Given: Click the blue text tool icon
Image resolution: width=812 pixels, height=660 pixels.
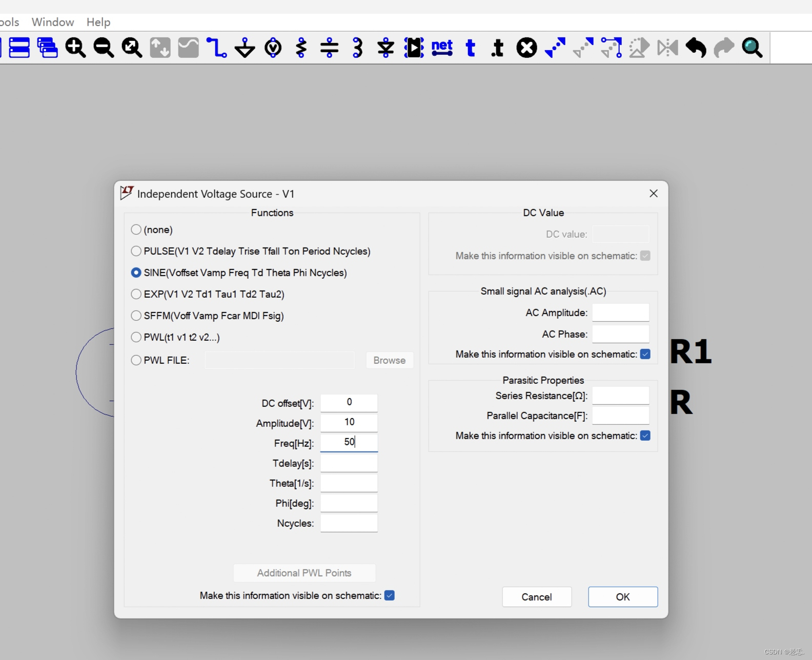Looking at the screenshot, I should pos(470,48).
